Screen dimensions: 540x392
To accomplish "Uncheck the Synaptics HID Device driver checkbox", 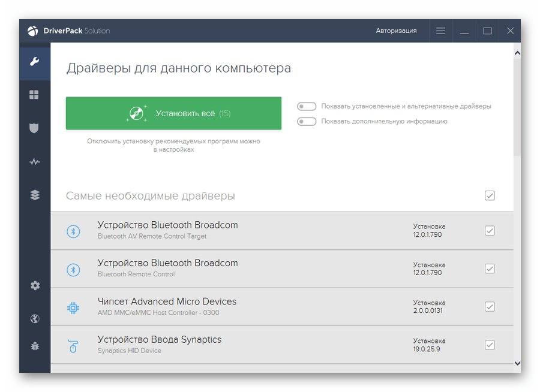I will click(x=490, y=345).
